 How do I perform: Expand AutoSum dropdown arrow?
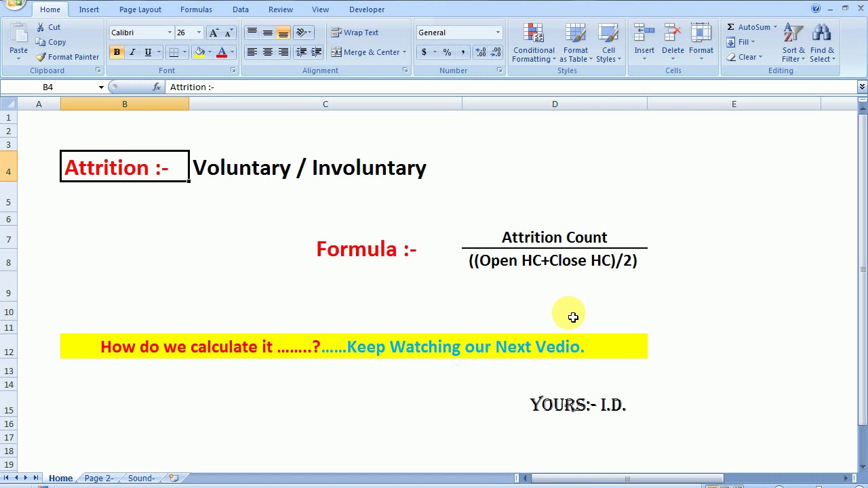point(775,27)
